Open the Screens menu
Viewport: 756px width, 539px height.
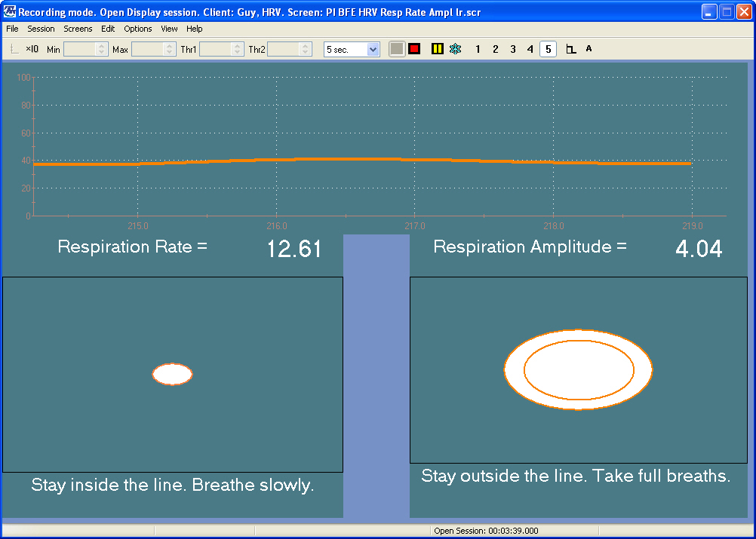click(78, 29)
